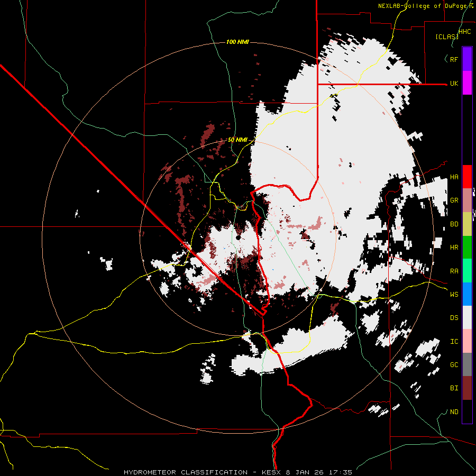Click the DS legend label
Image resolution: width=476 pixels, height=476 pixels.
(x=454, y=318)
